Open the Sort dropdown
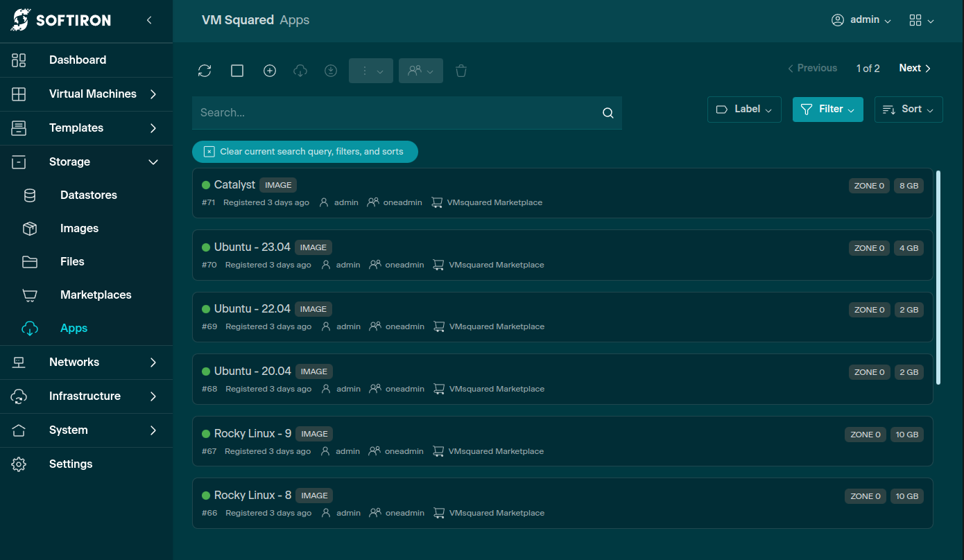 [x=909, y=110]
